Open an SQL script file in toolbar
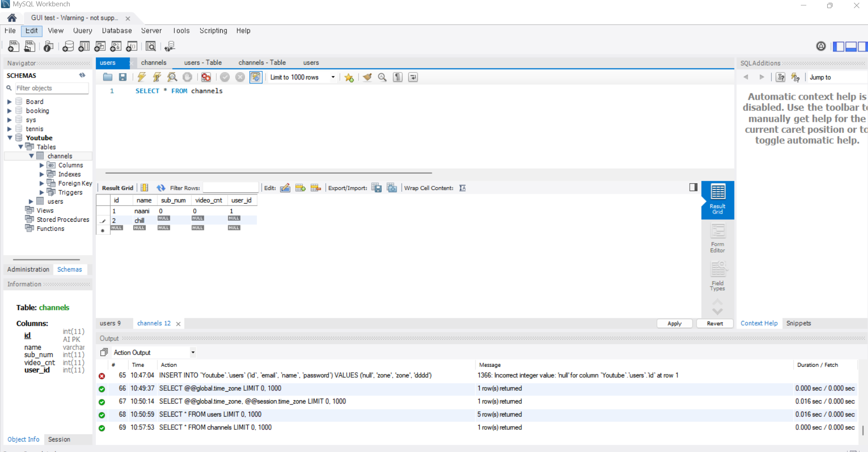This screenshot has width=868, height=452. click(x=29, y=46)
